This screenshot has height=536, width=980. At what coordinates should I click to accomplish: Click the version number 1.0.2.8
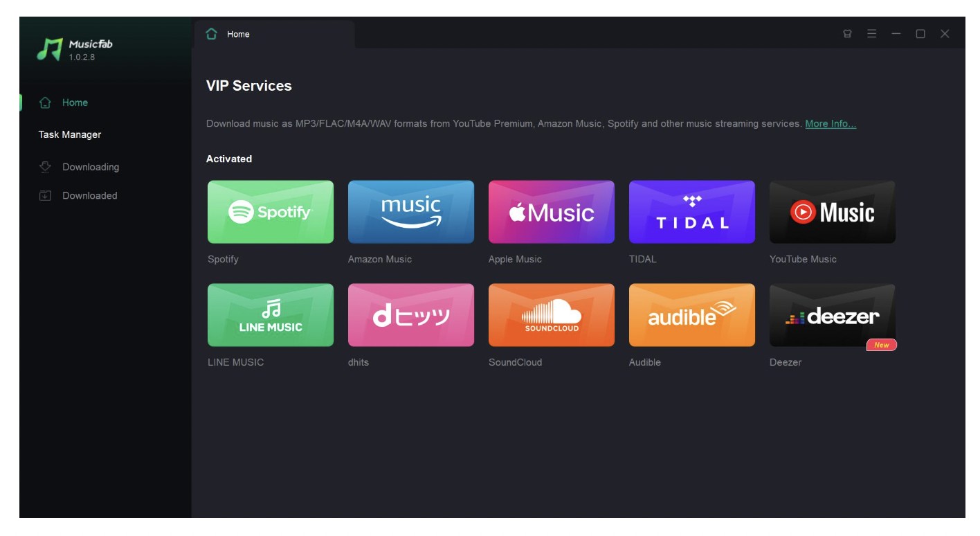[82, 57]
